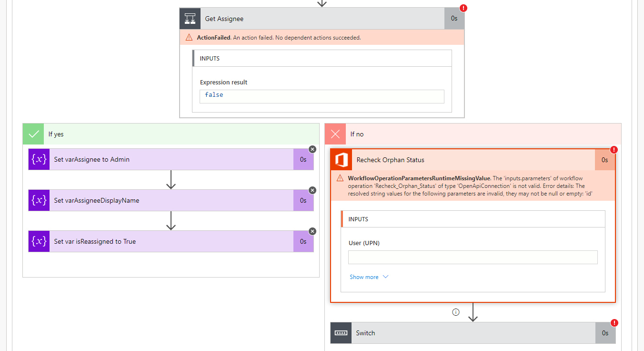Collapse the INPUTS section of Get Assignee
Screen dimensions: 644x351
(x=322, y=58)
